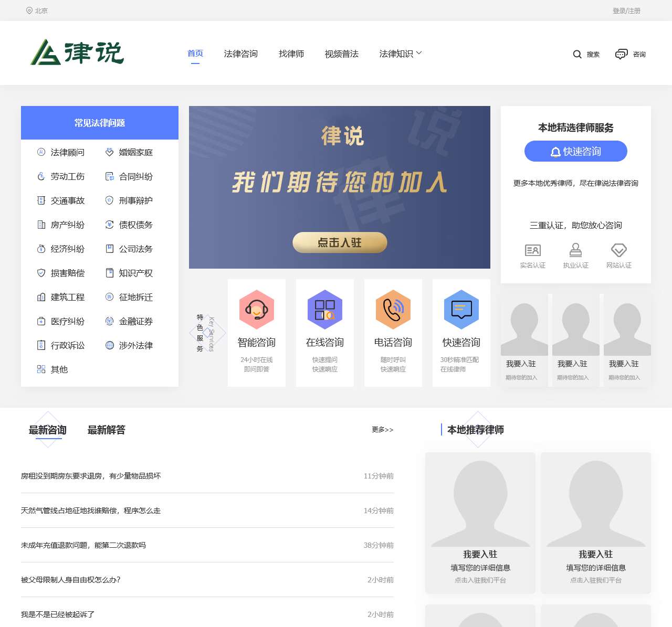The height and width of the screenshot is (627, 672).
Task: Expand the 法律知识 dropdown menu
Action: (401, 54)
